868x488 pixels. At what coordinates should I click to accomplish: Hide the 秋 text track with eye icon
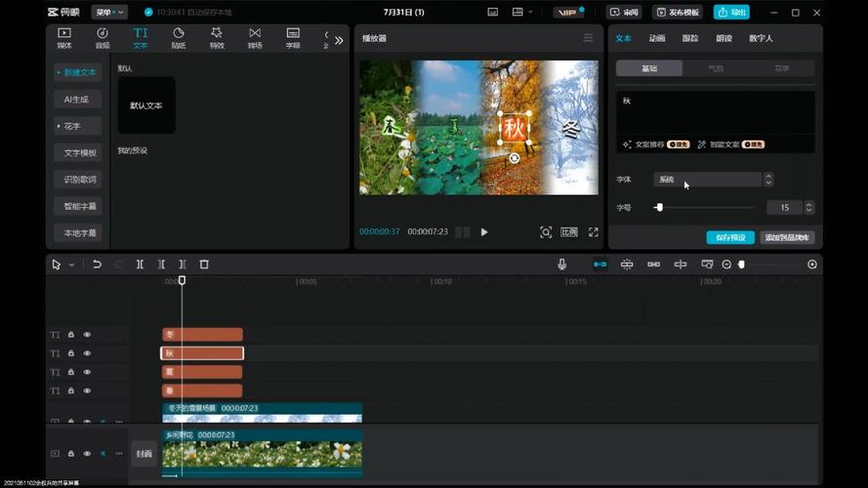pos(87,353)
